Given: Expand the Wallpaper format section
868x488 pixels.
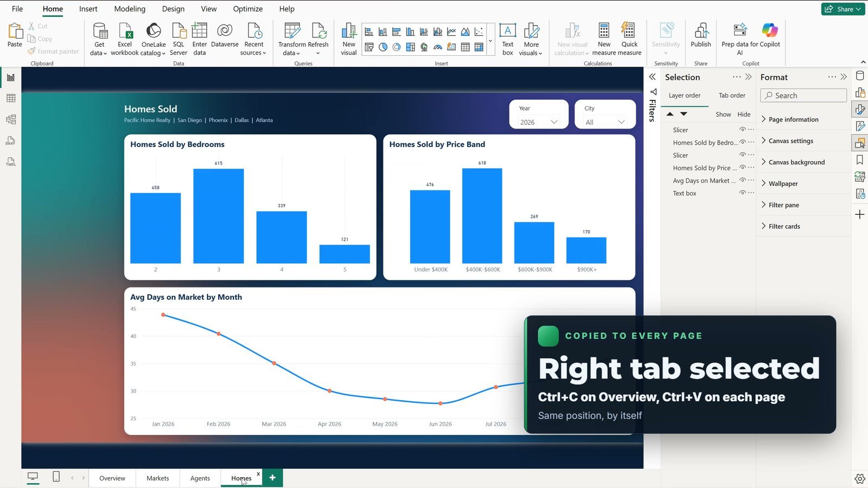Looking at the screenshot, I should (783, 183).
